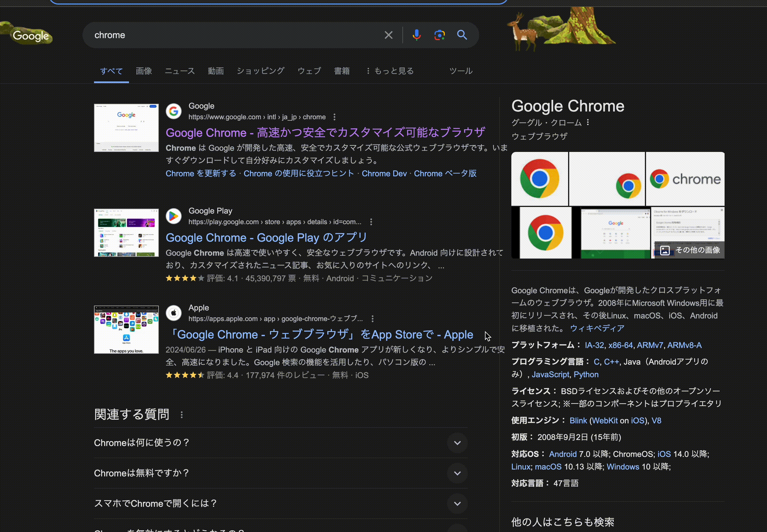Click the Blink engine link

tap(578, 421)
